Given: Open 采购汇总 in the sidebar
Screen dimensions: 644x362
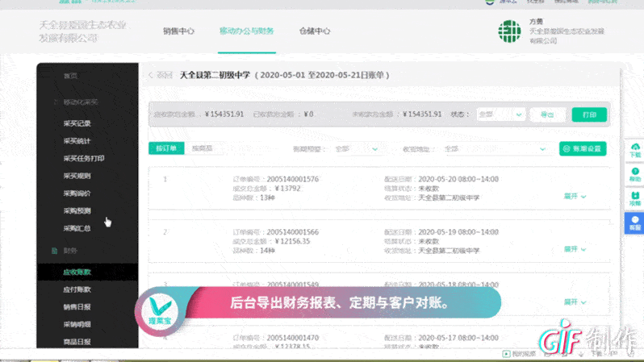Looking at the screenshot, I should point(77,228).
